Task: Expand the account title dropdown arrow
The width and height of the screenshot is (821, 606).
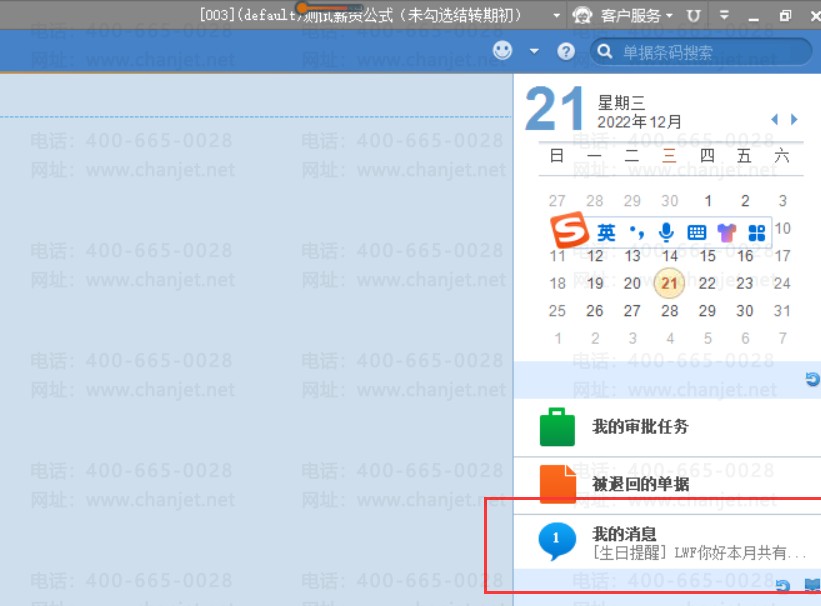Action: 557,16
